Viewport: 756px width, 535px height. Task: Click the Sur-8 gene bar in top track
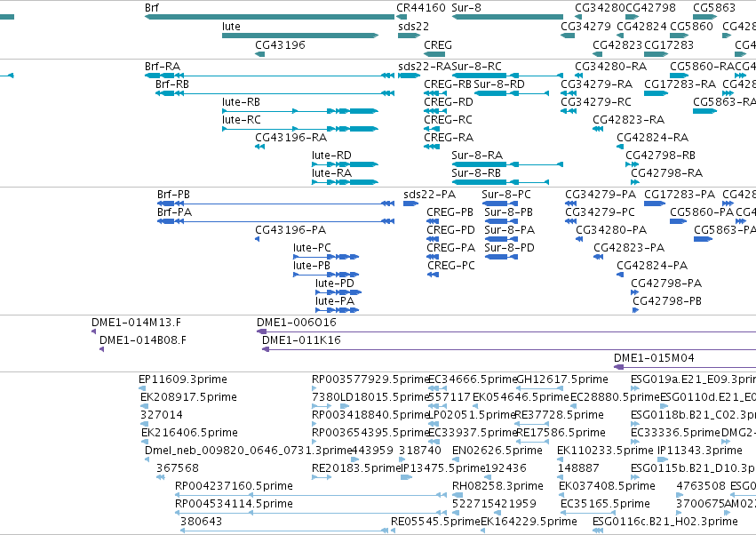click(x=507, y=17)
